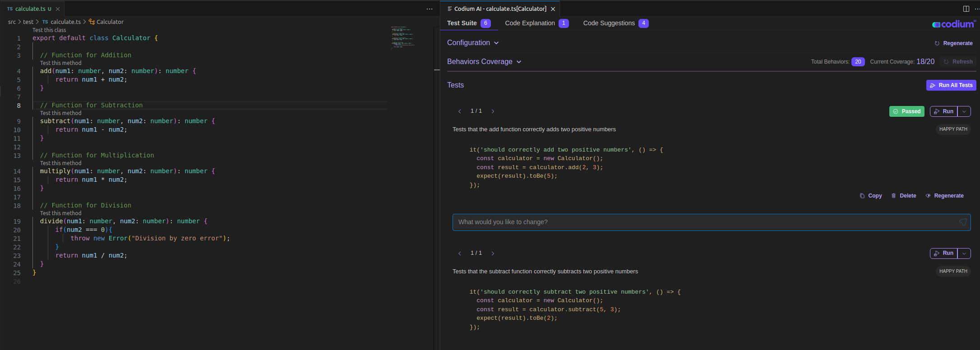The image size is (980, 350).
Task: Select the src breadcrumb
Action: click(12, 22)
